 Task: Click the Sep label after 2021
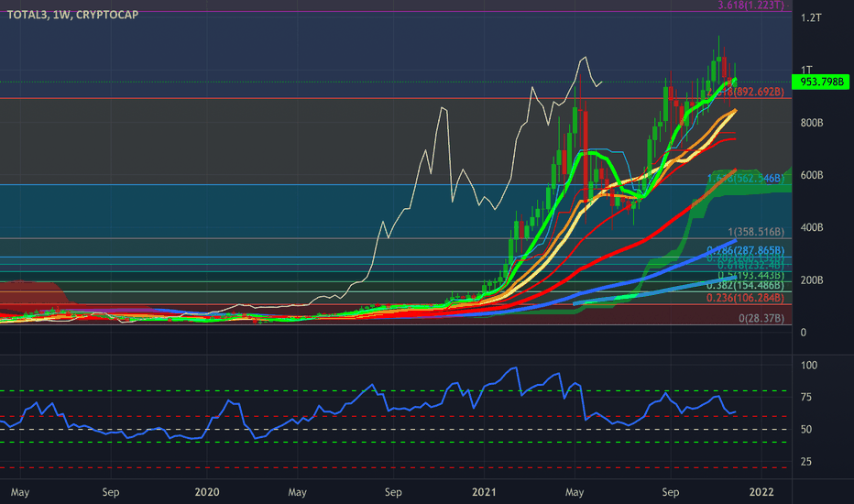[671, 492]
